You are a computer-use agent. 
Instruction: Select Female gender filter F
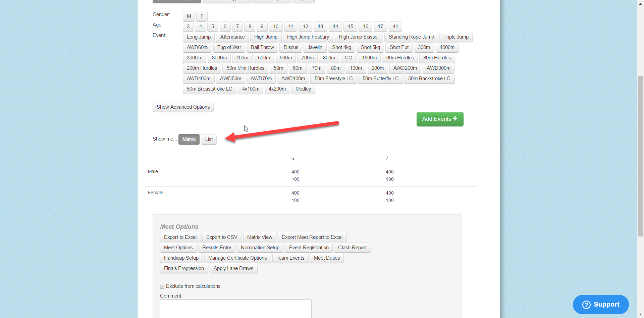click(x=202, y=16)
